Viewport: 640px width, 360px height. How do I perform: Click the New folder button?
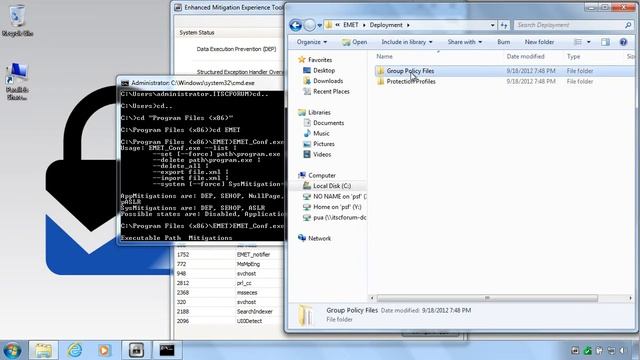539,42
